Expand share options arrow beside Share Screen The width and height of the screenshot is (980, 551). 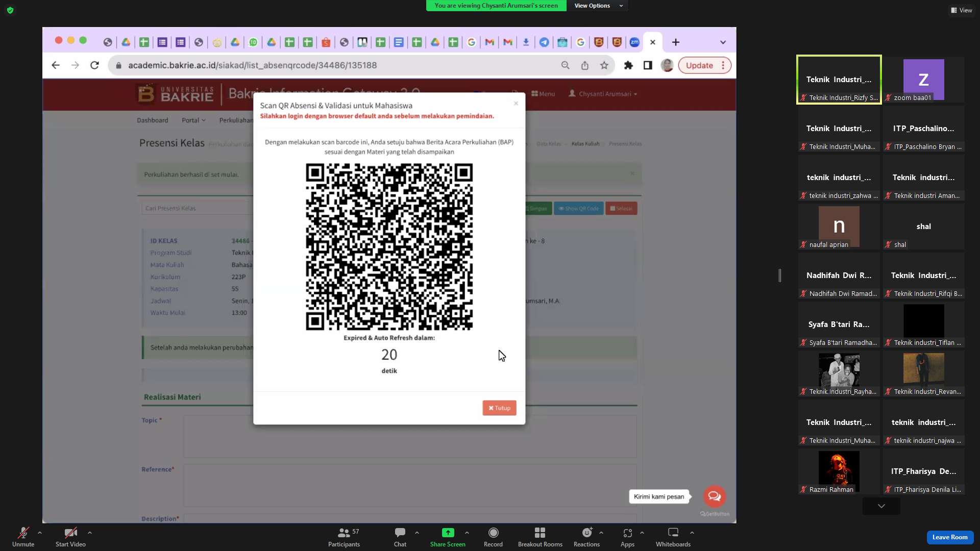coord(467,533)
